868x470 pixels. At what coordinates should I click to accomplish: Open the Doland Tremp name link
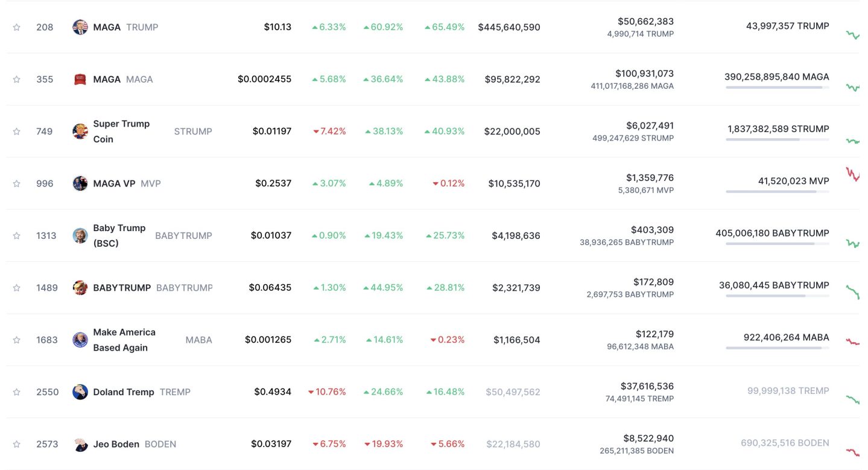point(124,392)
